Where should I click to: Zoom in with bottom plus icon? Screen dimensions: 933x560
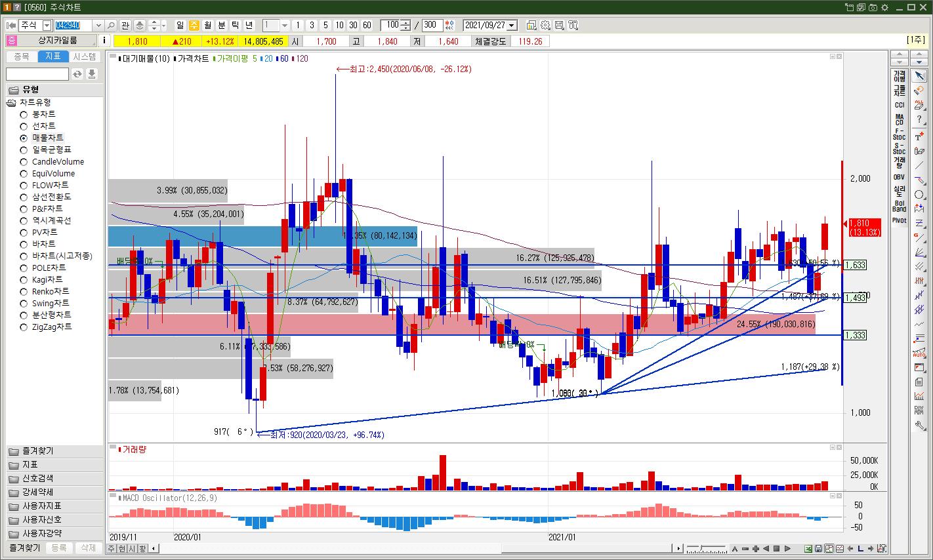coord(756,549)
